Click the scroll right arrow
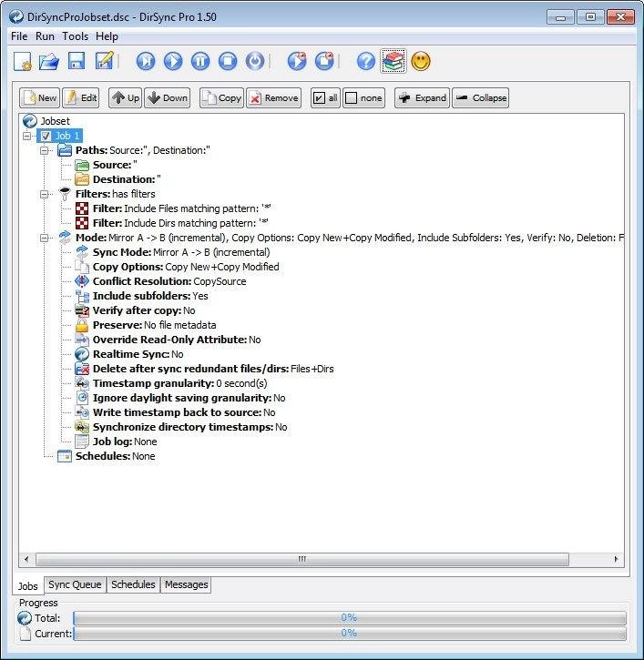This screenshot has width=644, height=660. coord(616,559)
